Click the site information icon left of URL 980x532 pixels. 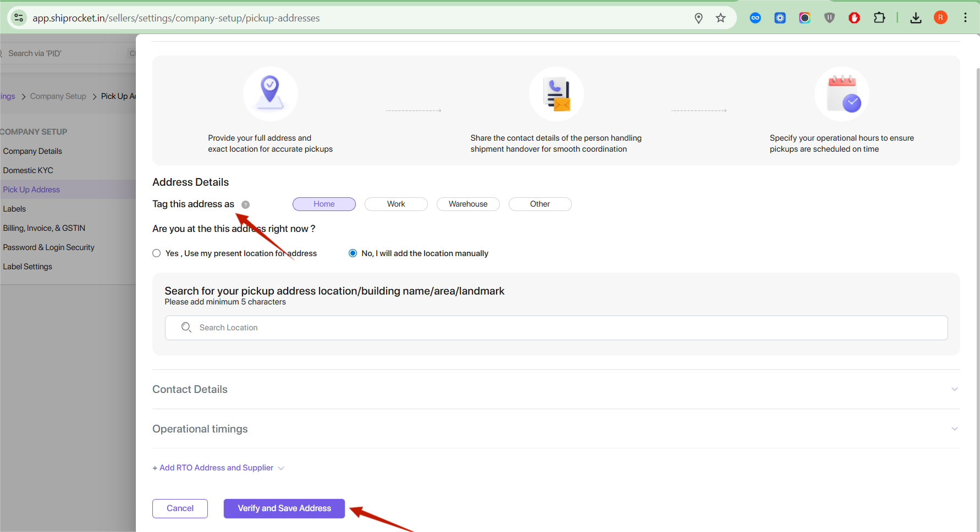[x=19, y=18]
